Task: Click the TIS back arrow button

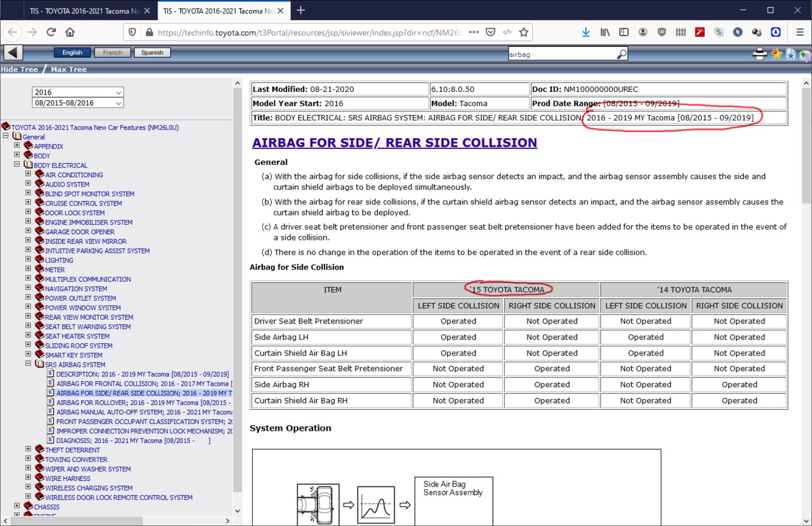Action: [x=13, y=53]
